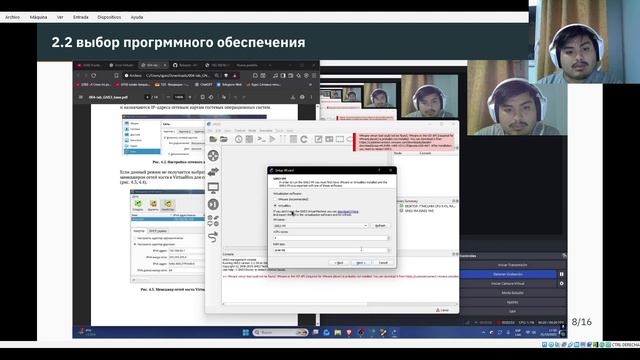Image resolution: width=640 pixels, height=360 pixels.
Task: Open the Ayuda menu
Action: 137,18
